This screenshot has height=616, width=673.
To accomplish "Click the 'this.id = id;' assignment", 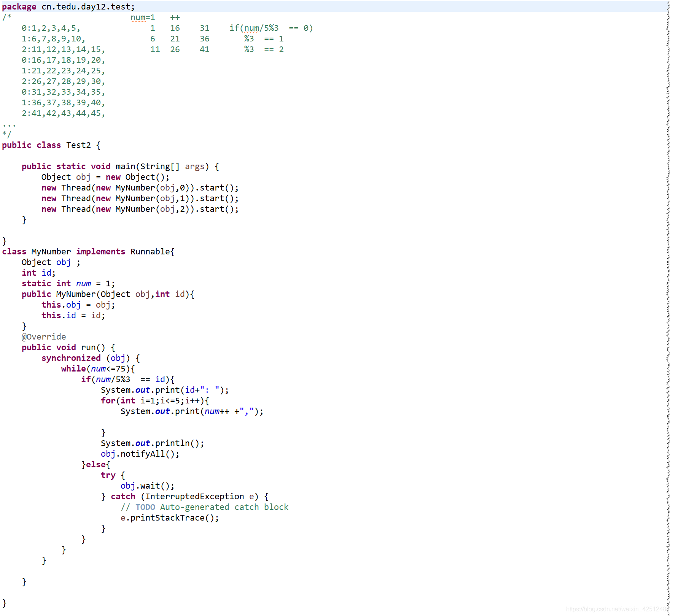I will tap(73, 315).
